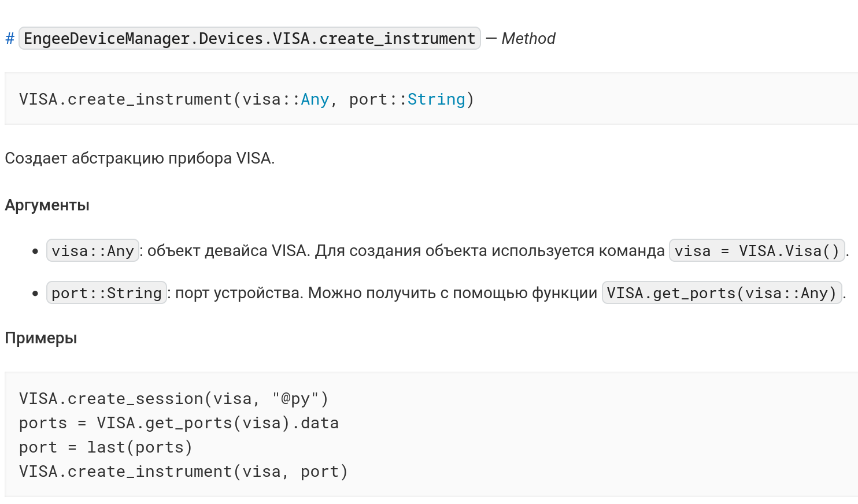This screenshot has width=858, height=504.
Task: Click the final 'VISA.create_instrument(visa, port)' example line
Action: tap(183, 472)
